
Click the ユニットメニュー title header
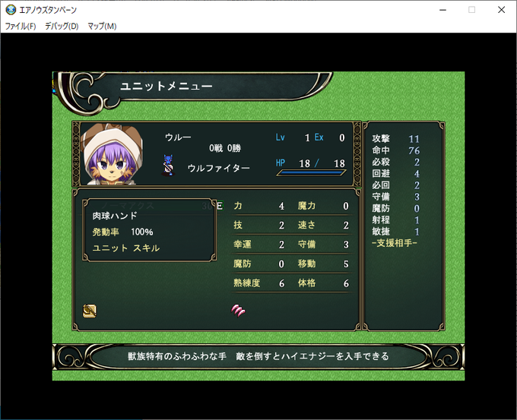pos(167,87)
